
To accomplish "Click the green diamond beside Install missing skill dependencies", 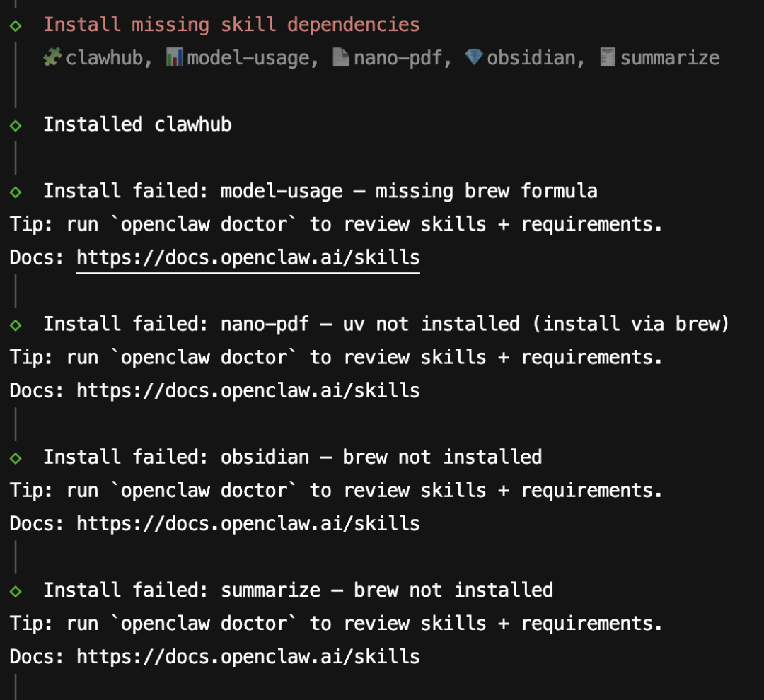I will click(16, 25).
